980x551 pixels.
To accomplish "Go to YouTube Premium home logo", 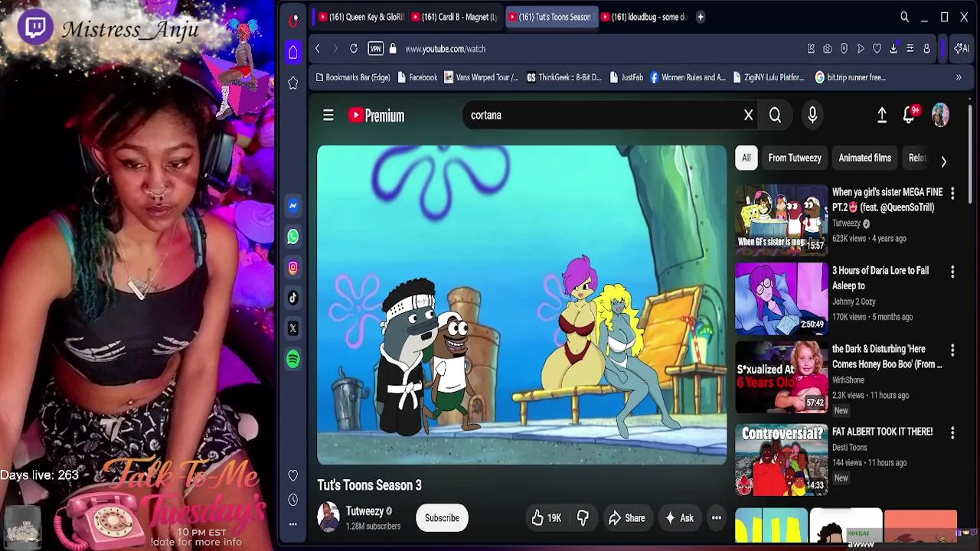I will (376, 116).
